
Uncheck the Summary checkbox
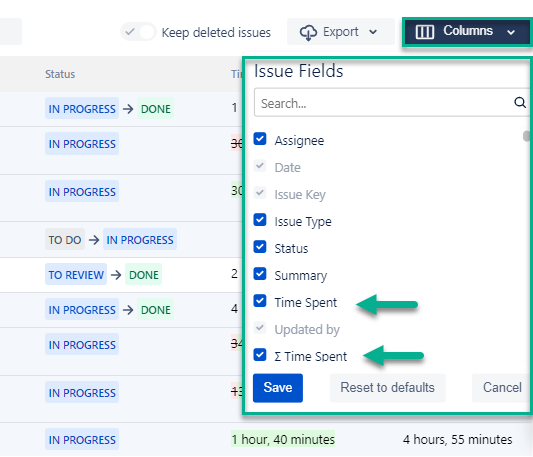pos(260,274)
